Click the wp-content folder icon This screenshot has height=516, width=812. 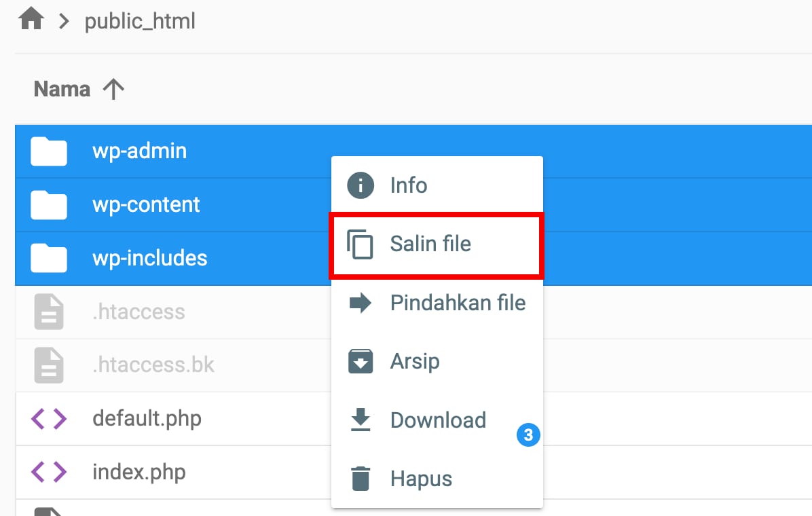[49, 205]
